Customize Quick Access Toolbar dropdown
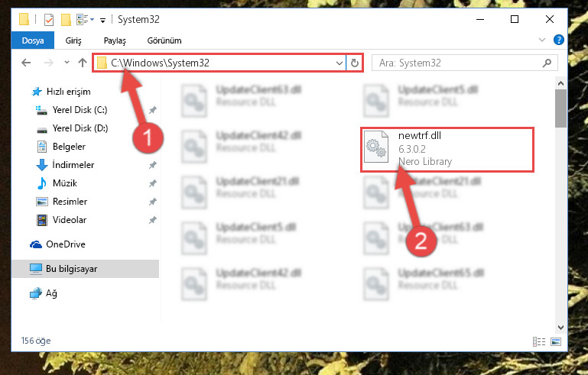Screen dimensions: 588x375 point(102,20)
